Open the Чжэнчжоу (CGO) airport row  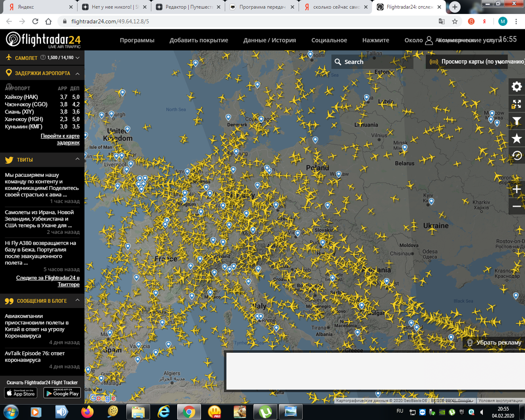pyautogui.click(x=42, y=104)
